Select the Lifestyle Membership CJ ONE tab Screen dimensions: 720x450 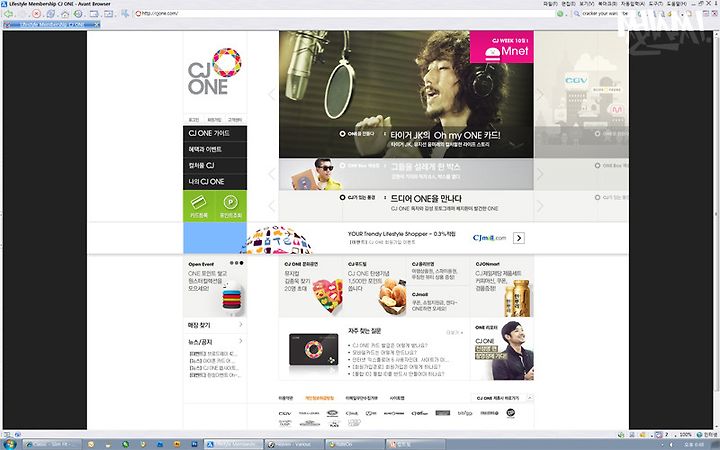pyautogui.click(x=51, y=24)
